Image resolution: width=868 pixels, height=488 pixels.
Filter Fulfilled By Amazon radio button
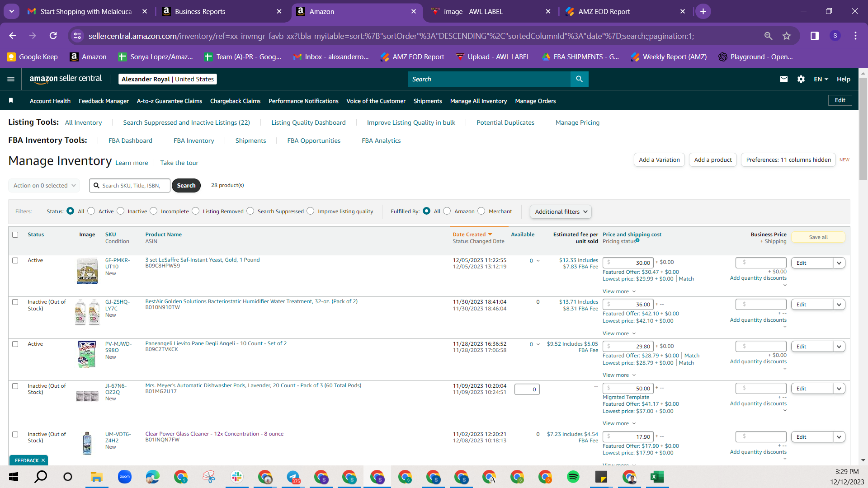[x=447, y=211]
